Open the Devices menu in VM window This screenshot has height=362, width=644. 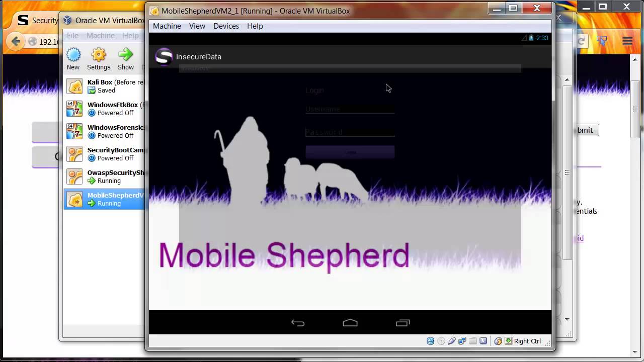(226, 26)
